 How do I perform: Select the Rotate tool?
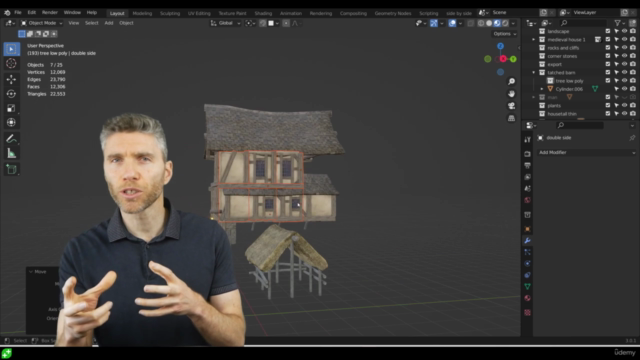click(11, 94)
